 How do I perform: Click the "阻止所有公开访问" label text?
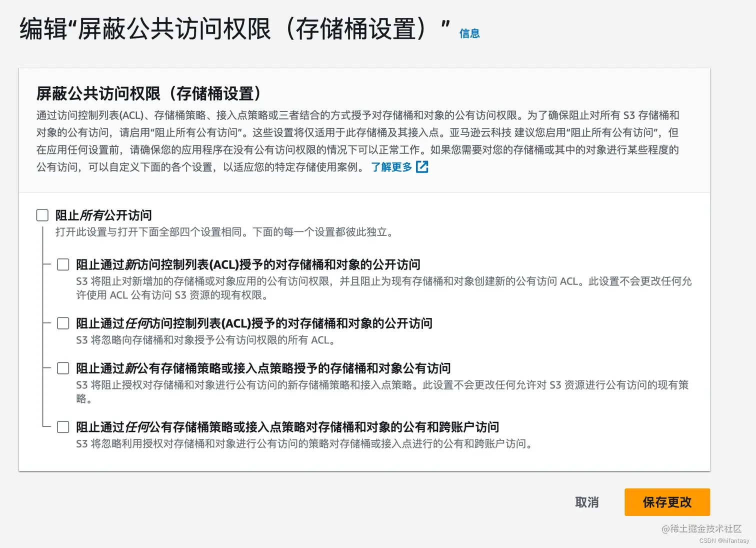[103, 215]
